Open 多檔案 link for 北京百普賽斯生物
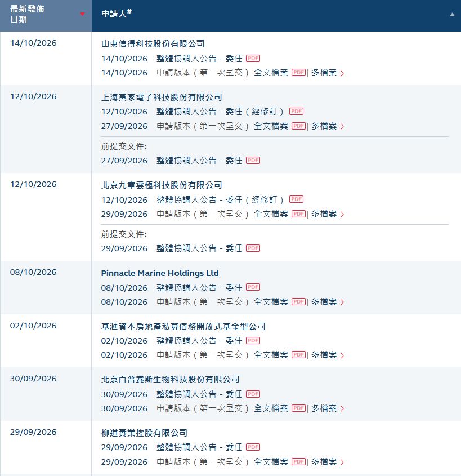Image resolution: width=461 pixels, height=476 pixels. pos(324,408)
